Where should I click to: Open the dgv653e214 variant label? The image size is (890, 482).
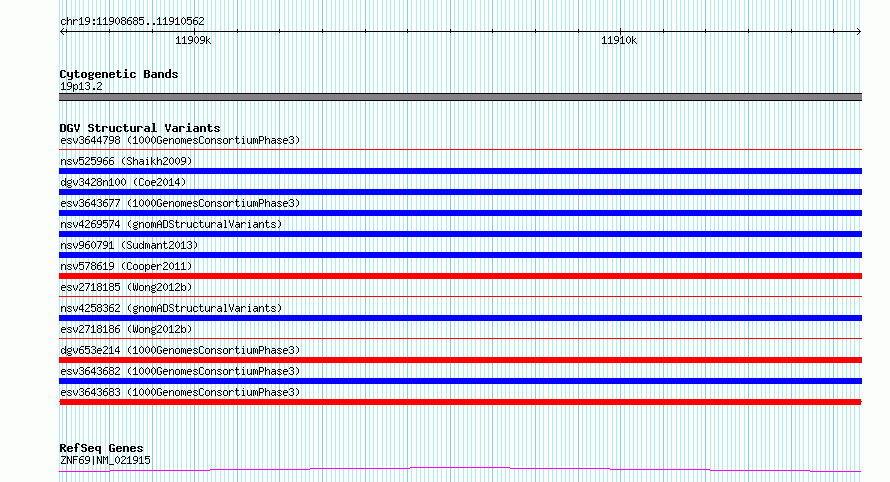point(180,350)
